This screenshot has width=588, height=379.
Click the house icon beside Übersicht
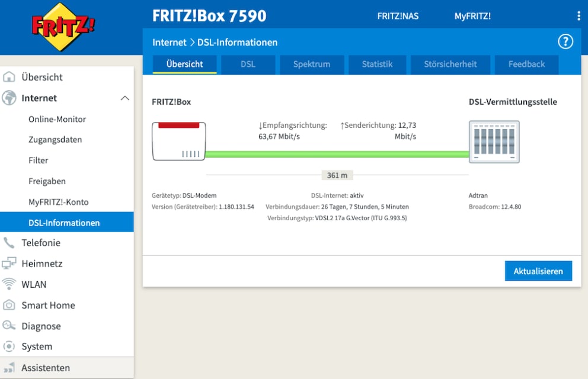[x=9, y=77]
